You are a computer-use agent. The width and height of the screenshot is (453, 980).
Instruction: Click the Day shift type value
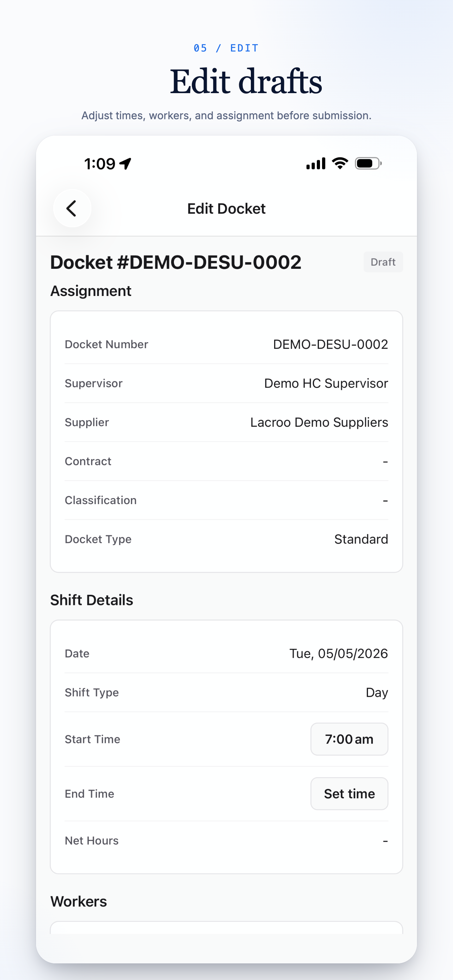coord(377,692)
